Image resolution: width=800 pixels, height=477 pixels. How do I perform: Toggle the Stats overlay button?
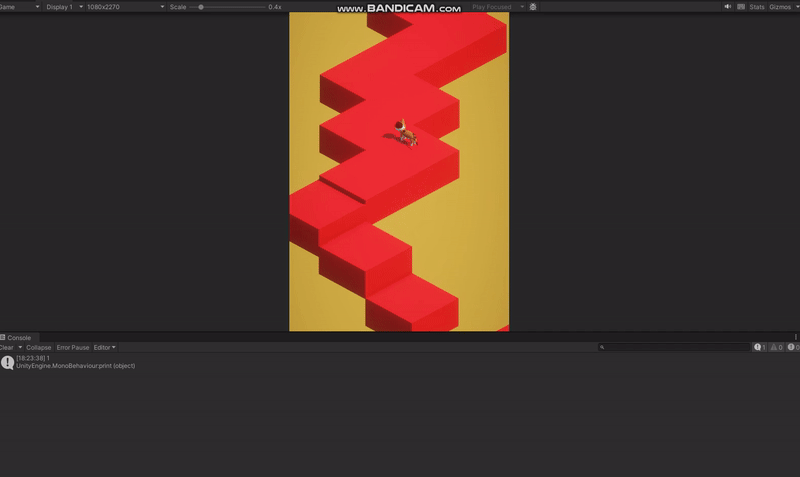click(x=757, y=7)
